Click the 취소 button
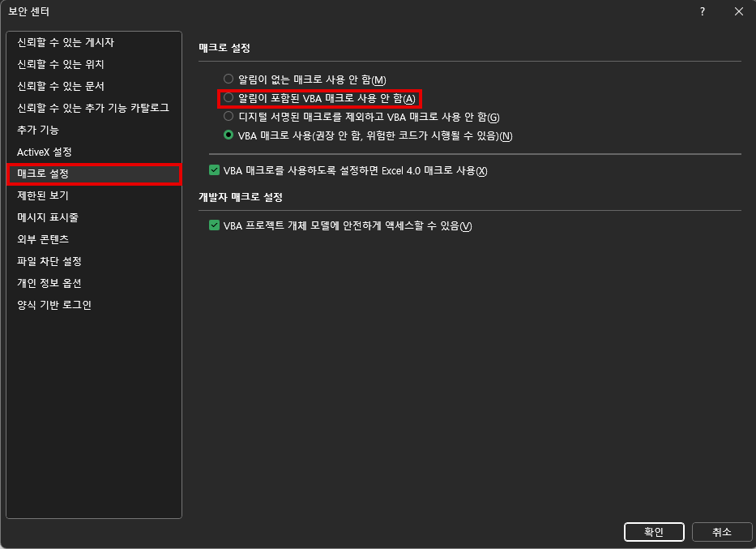 (x=722, y=532)
